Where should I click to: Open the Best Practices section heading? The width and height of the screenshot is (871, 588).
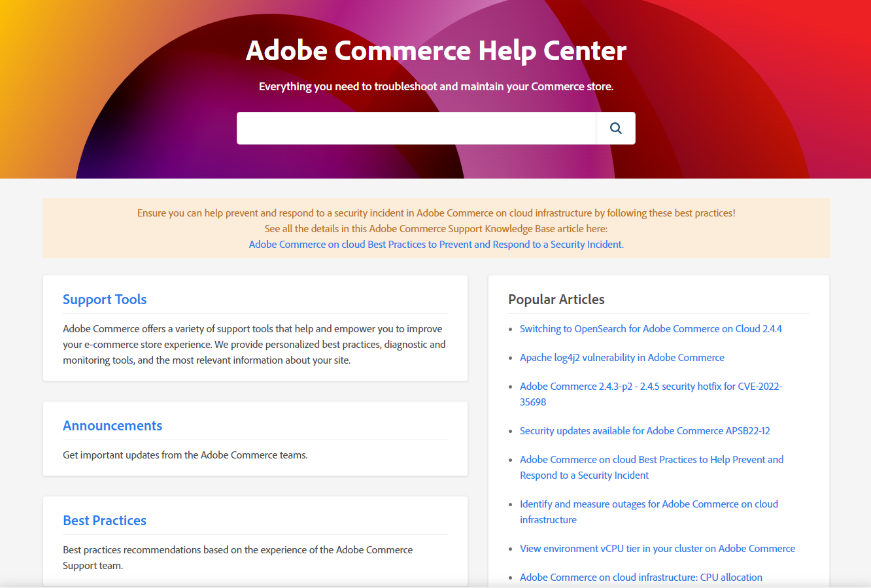(105, 521)
